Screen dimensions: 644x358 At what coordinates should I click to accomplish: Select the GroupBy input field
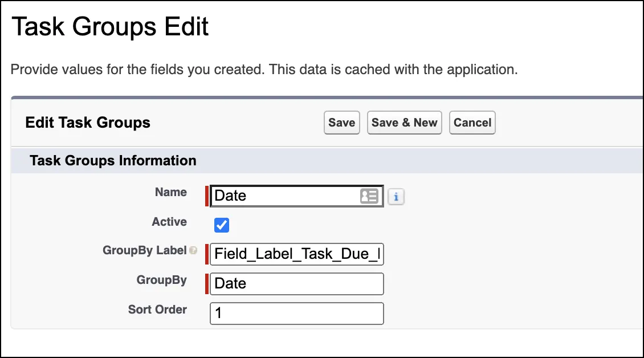[x=296, y=283]
